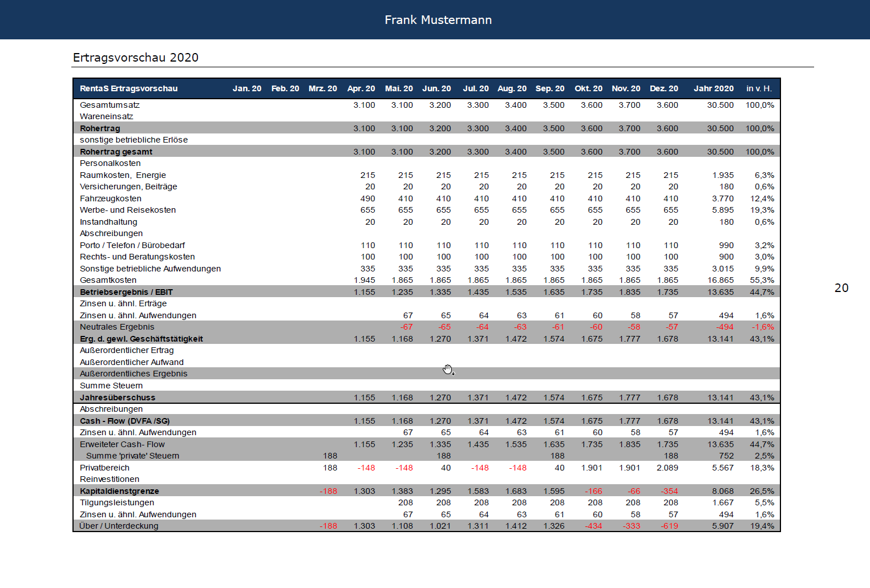This screenshot has width=870, height=588.
Task: Select the Tilgungsleistungen yearly total 1.667
Action: (723, 502)
